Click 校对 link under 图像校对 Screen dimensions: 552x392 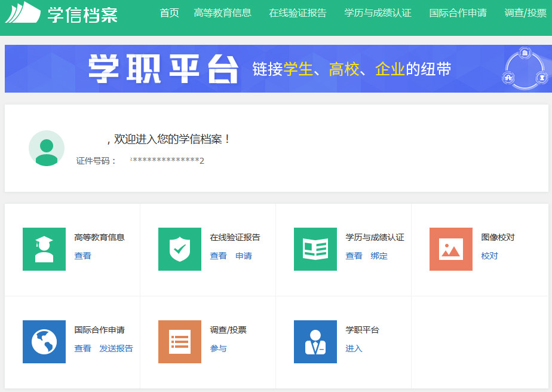(490, 256)
